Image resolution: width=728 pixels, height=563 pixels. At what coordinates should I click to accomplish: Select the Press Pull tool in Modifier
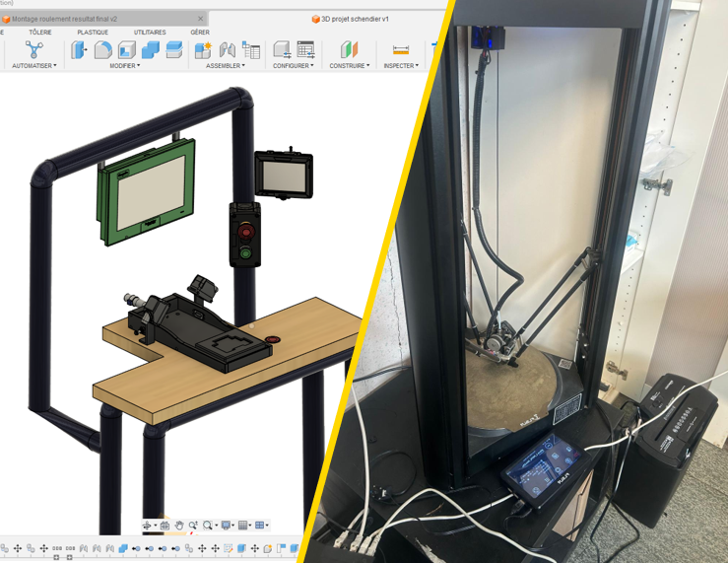(80, 49)
